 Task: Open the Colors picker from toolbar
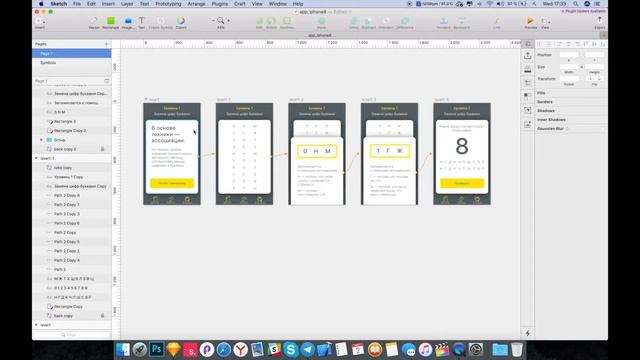[181, 22]
